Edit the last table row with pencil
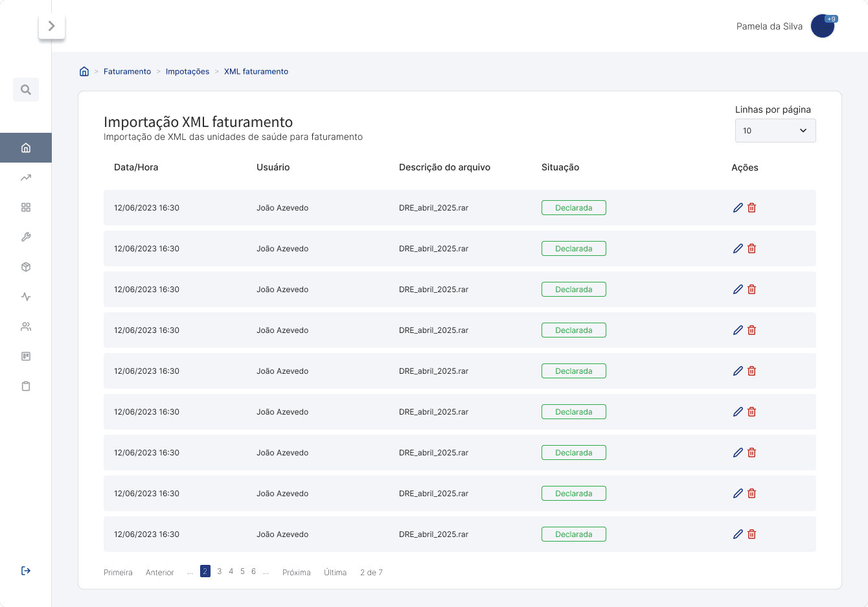The height and width of the screenshot is (607, 868). point(738,534)
